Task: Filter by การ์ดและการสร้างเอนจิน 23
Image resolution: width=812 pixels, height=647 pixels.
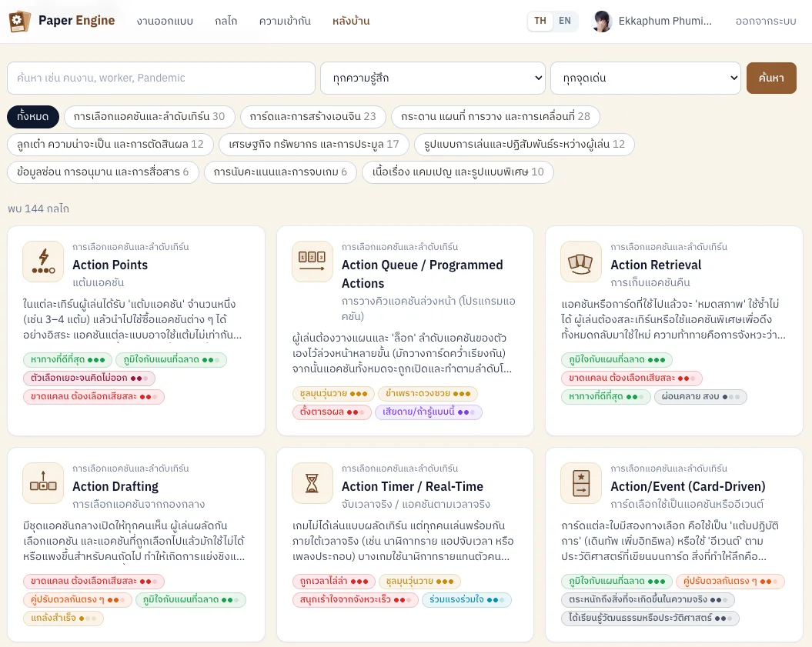Action: click(x=312, y=116)
